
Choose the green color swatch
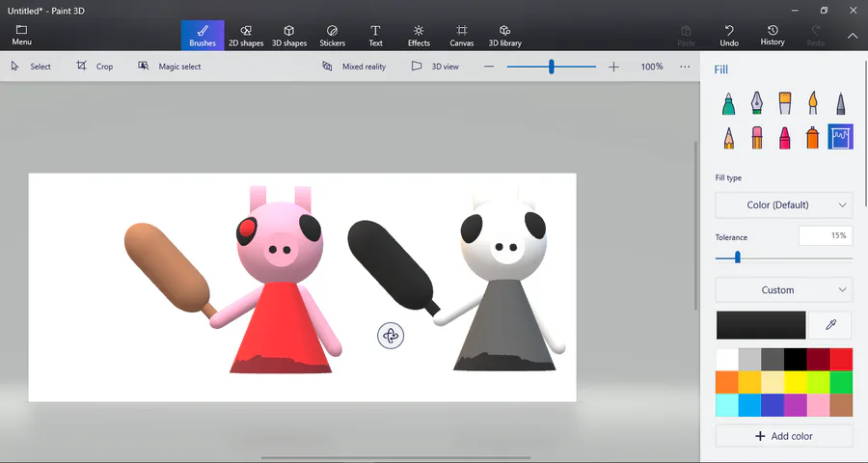coord(841,382)
